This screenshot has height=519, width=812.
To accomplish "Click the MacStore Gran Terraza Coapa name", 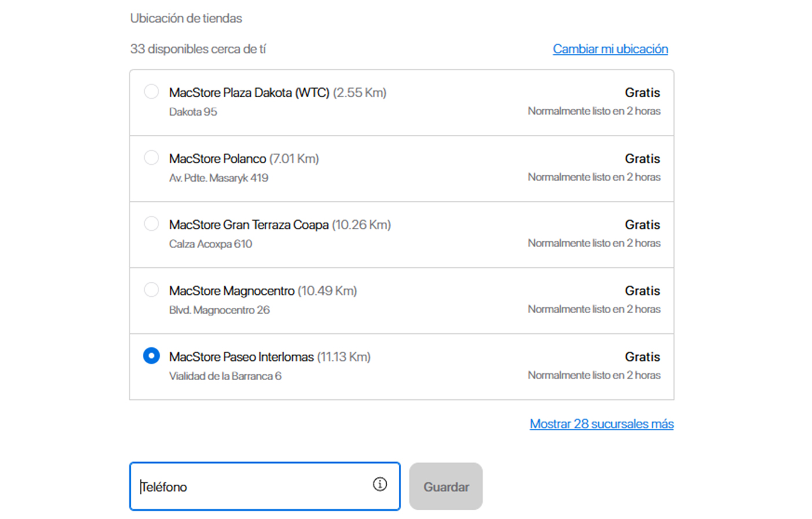I will [x=249, y=224].
